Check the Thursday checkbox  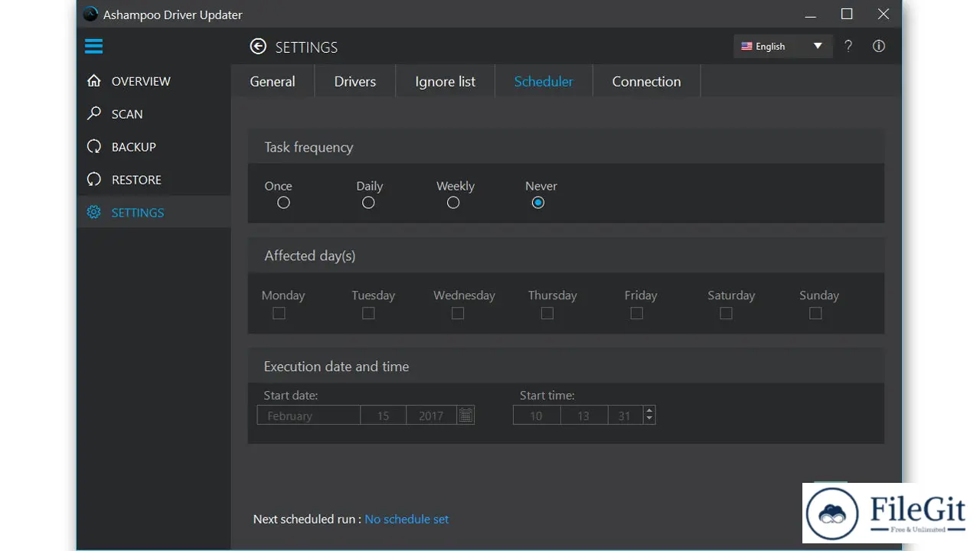(x=547, y=313)
